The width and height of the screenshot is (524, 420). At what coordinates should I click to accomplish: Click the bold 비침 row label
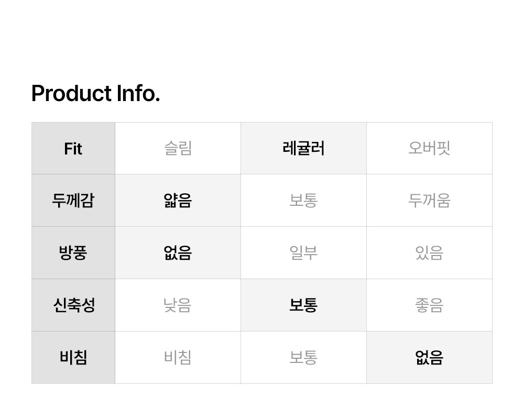tap(73, 358)
